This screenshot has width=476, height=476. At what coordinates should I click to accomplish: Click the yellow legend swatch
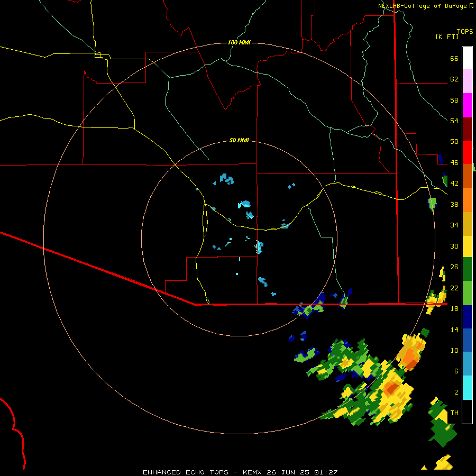point(467,246)
